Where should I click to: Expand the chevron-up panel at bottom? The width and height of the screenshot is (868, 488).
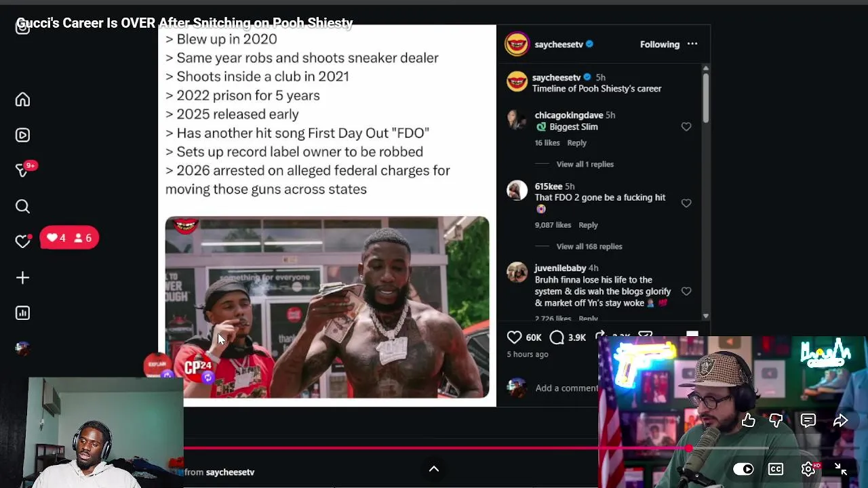coord(434,469)
